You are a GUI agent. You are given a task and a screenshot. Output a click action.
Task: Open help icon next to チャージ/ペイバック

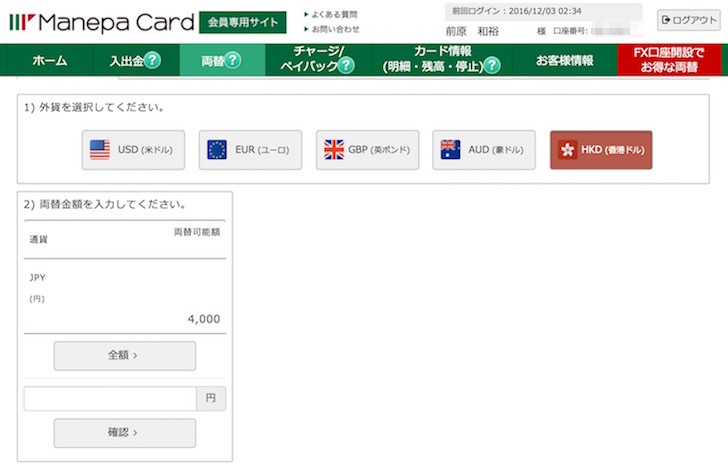[x=346, y=65]
